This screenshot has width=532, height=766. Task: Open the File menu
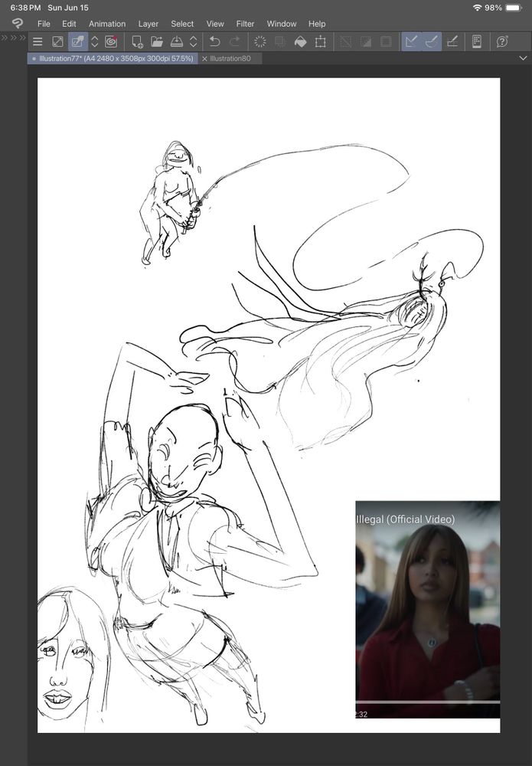(x=44, y=24)
